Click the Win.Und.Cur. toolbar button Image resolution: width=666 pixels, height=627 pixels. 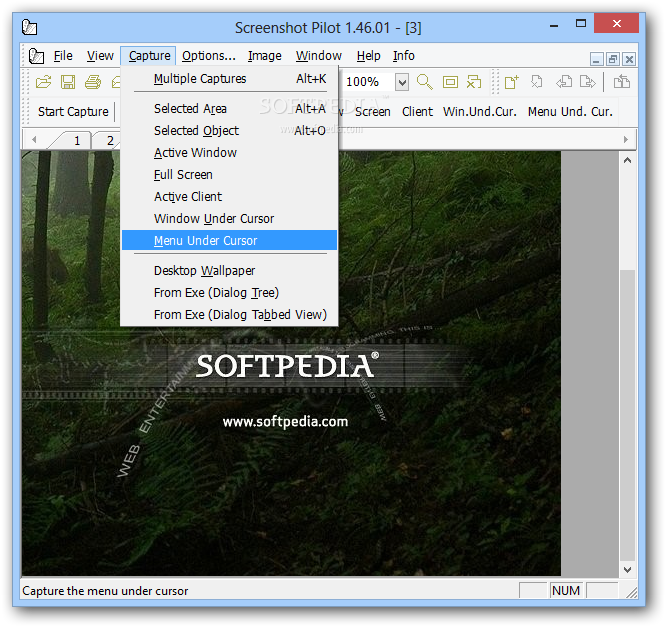point(480,112)
